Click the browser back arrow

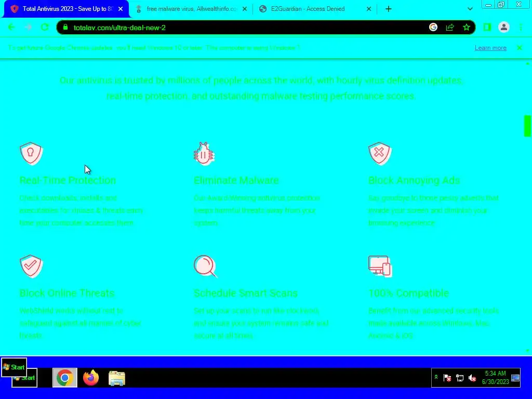coord(11,28)
